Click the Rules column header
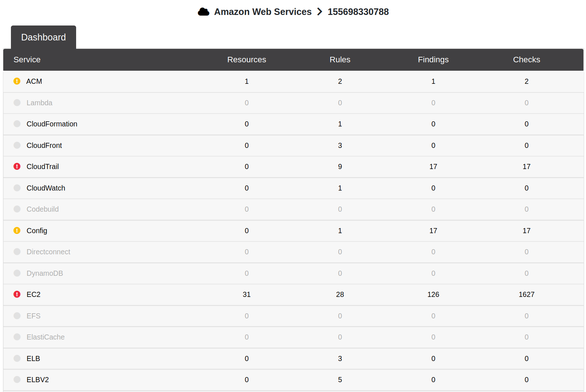The width and height of the screenshot is (586, 392). tap(340, 60)
